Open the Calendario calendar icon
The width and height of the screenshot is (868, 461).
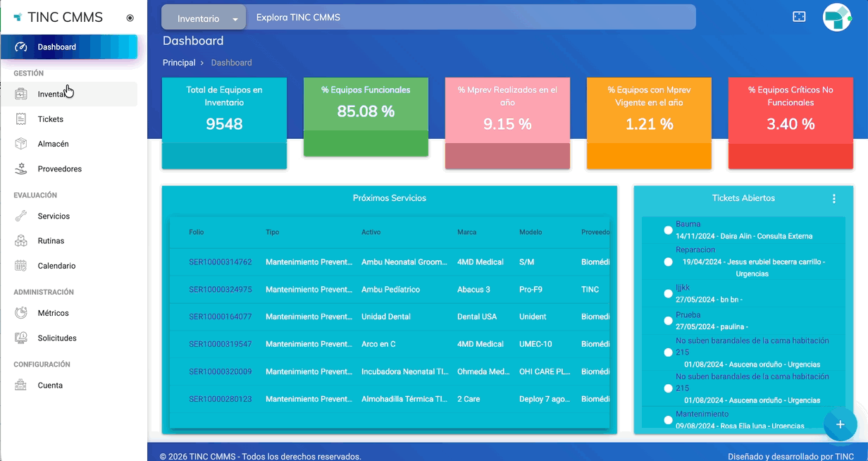(x=21, y=266)
